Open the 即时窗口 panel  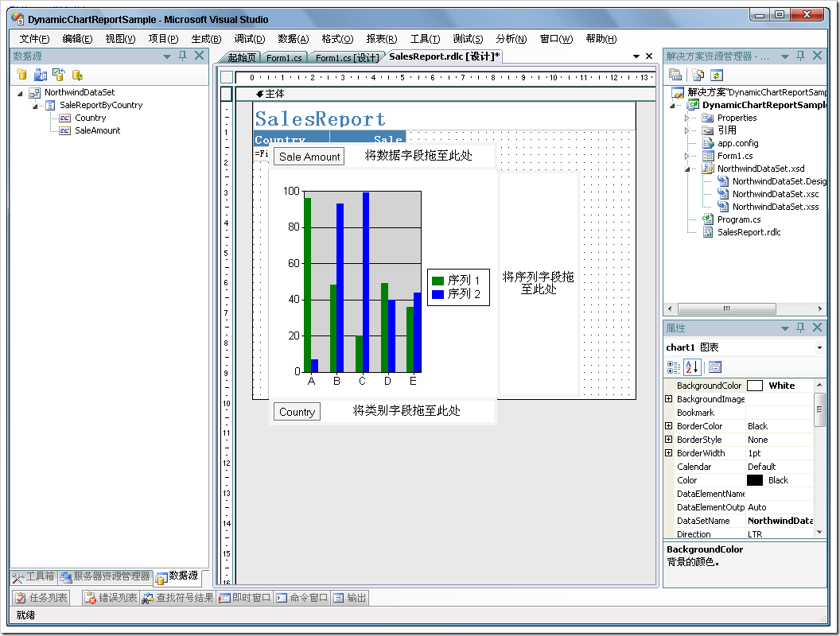(244, 598)
